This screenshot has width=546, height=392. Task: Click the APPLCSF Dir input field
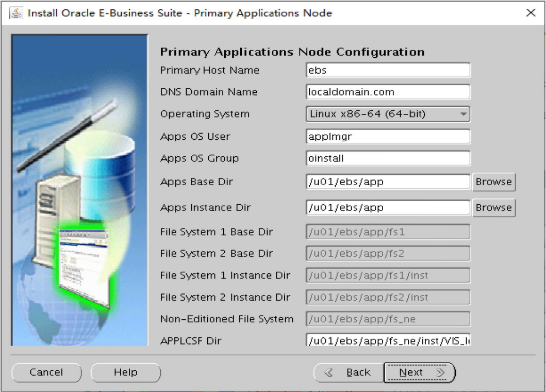[x=388, y=340]
